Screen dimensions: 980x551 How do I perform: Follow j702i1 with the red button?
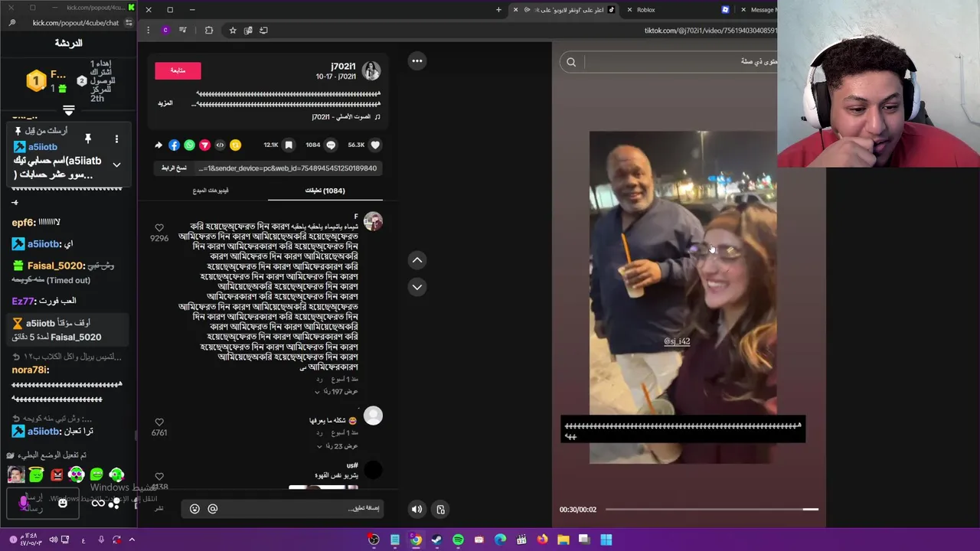coord(178,70)
